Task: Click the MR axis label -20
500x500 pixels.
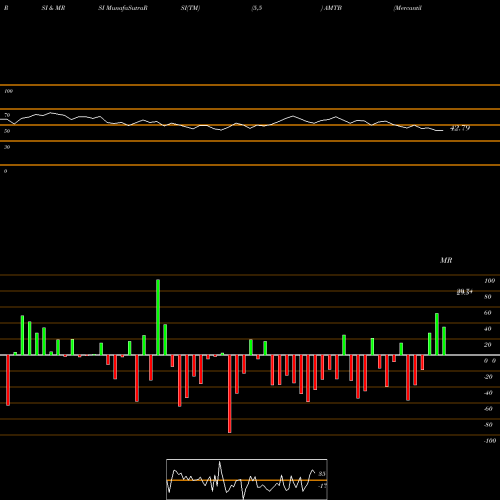Action: coord(488,377)
